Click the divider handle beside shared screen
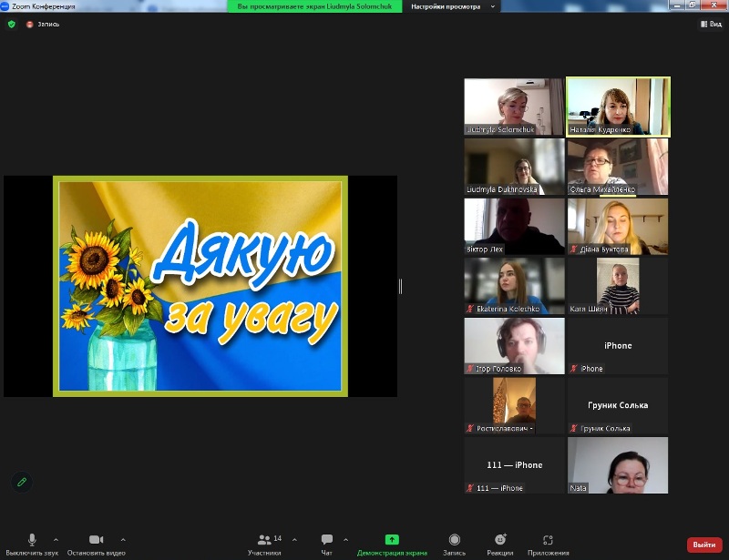Screen dimensions: 729x560 [x=400, y=286]
